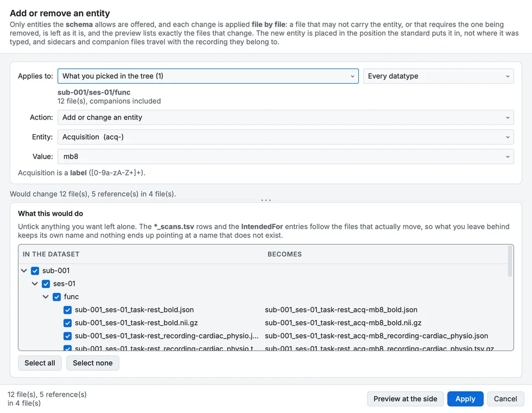The height and width of the screenshot is (413, 532).
Task: Click the 'Acquisition is a label' hint text
Action: click(x=81, y=173)
